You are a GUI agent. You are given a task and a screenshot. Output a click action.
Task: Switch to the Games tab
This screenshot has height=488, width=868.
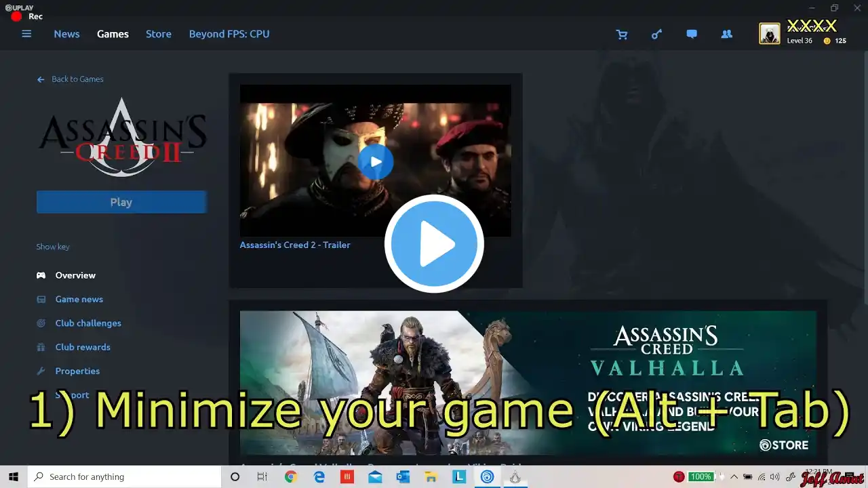pyautogui.click(x=113, y=34)
